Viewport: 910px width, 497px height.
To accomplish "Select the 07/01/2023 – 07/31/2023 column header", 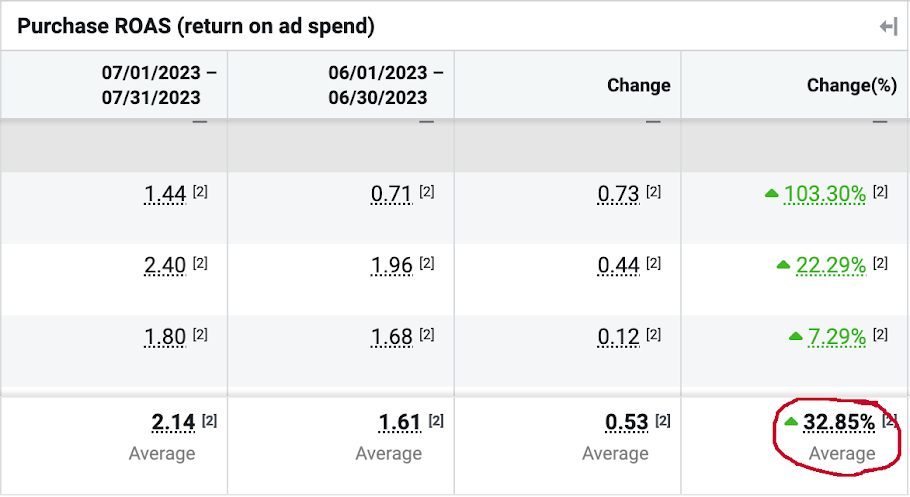I will [159, 85].
